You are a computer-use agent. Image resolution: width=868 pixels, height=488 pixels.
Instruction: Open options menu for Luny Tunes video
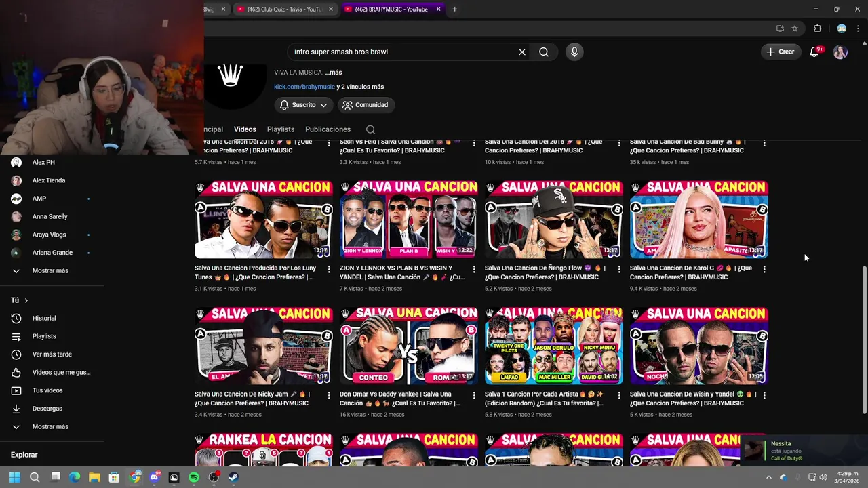coord(329,269)
